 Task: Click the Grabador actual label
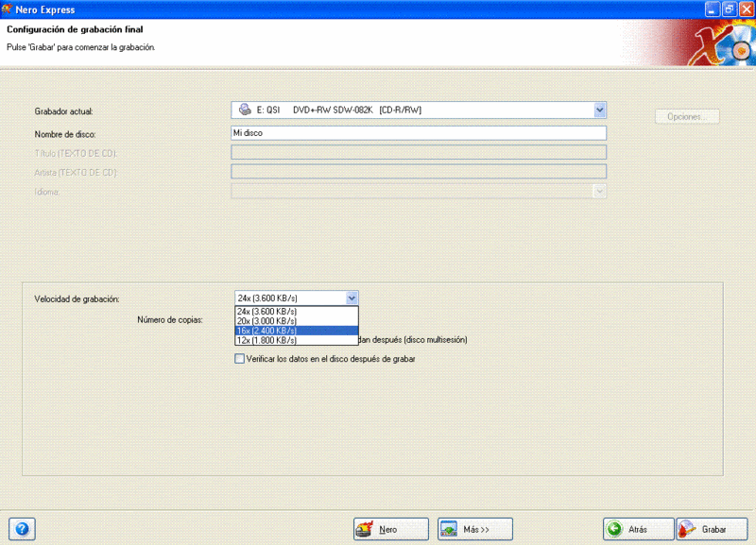[63, 111]
